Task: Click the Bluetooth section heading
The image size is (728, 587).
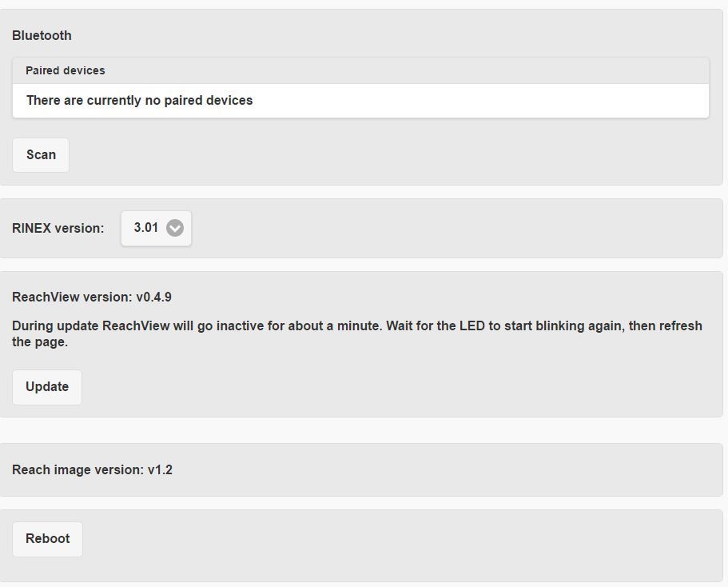Action: pyautogui.click(x=42, y=36)
